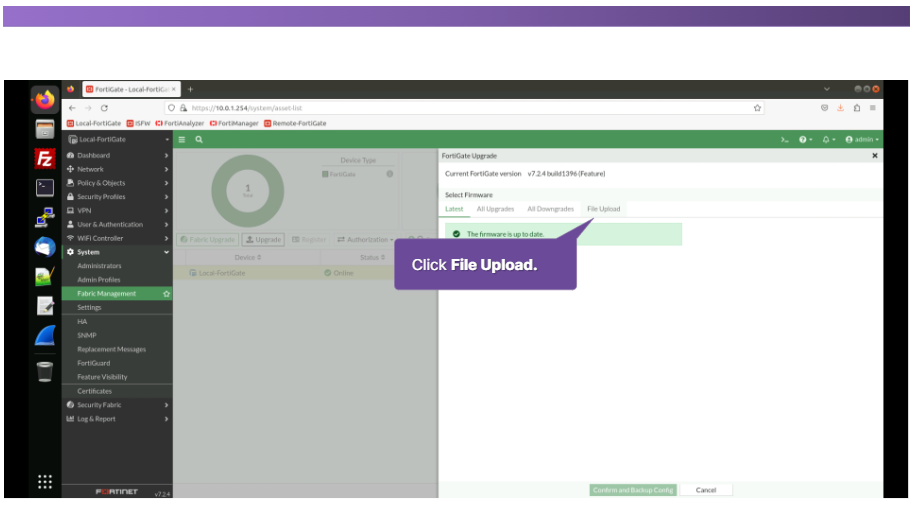Image resolution: width=913 pixels, height=514 pixels.
Task: Expand Log & Report menu
Action: (x=117, y=419)
